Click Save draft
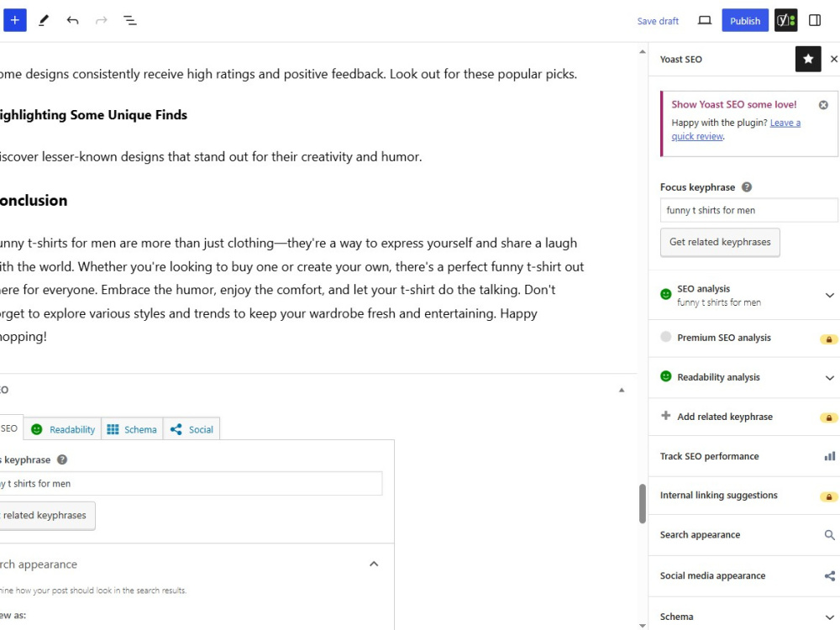 (x=658, y=21)
